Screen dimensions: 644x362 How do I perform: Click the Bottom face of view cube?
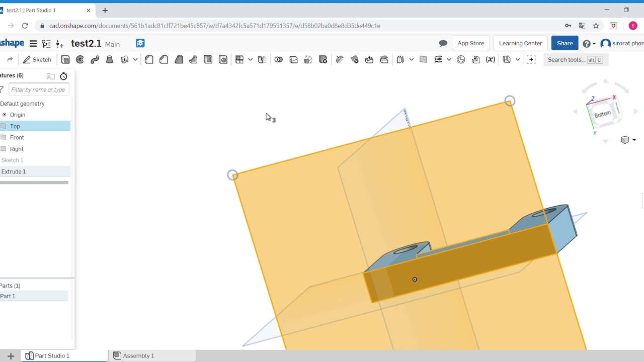click(602, 114)
